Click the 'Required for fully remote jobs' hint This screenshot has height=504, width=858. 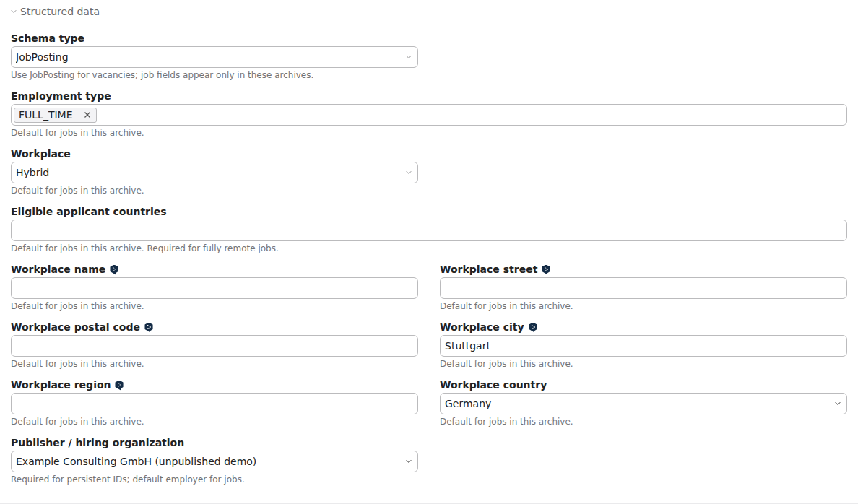[212, 248]
